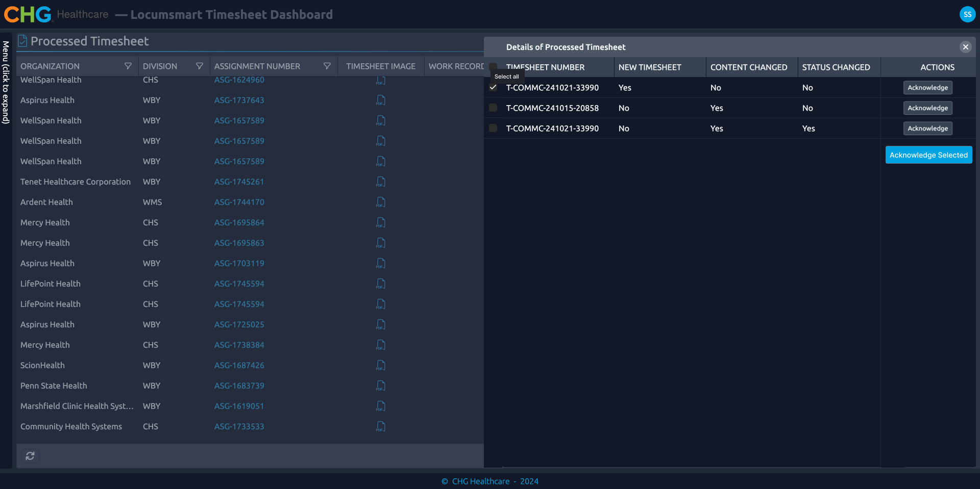Click the Locumsmart Timesheet Dashboard title
Viewport: 980px width, 489px height.
231,14
